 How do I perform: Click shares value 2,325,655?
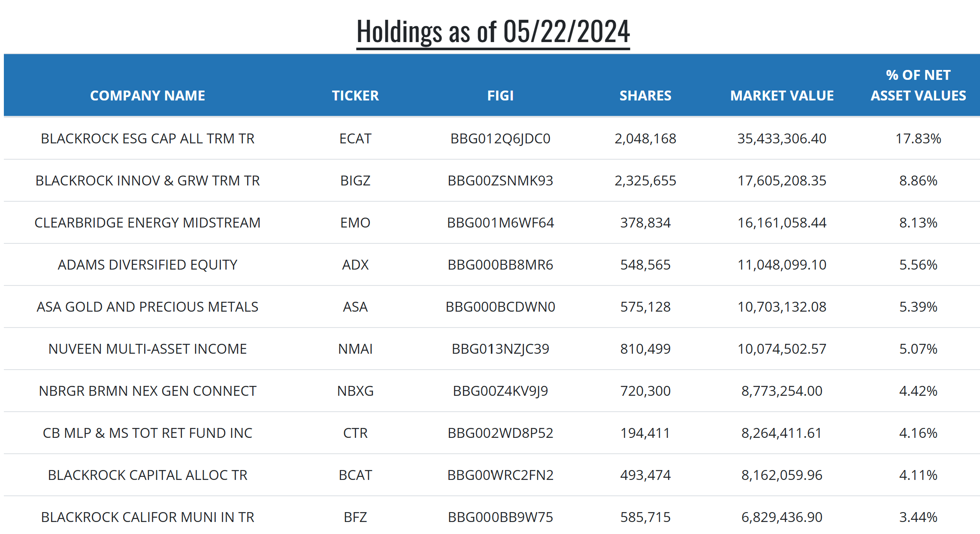[x=645, y=181]
